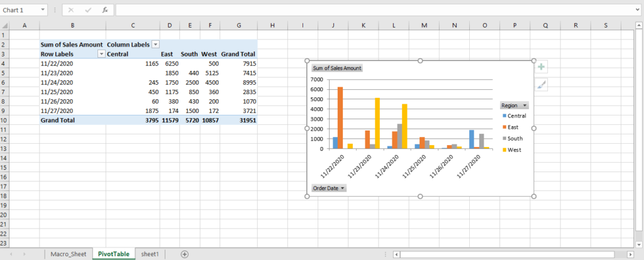The image size is (644, 260).
Task: Open Chart Styles paintbrush button
Action: [x=541, y=85]
